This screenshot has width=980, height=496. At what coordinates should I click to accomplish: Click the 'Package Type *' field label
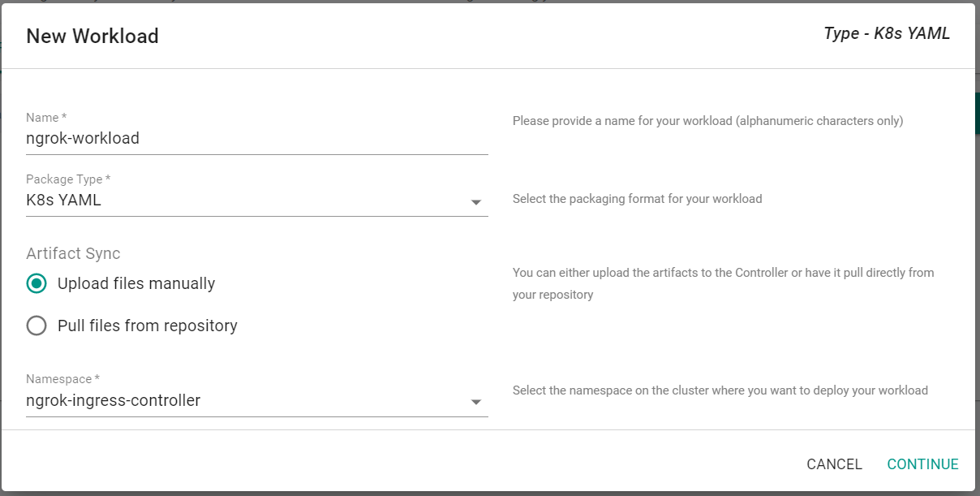point(68,179)
